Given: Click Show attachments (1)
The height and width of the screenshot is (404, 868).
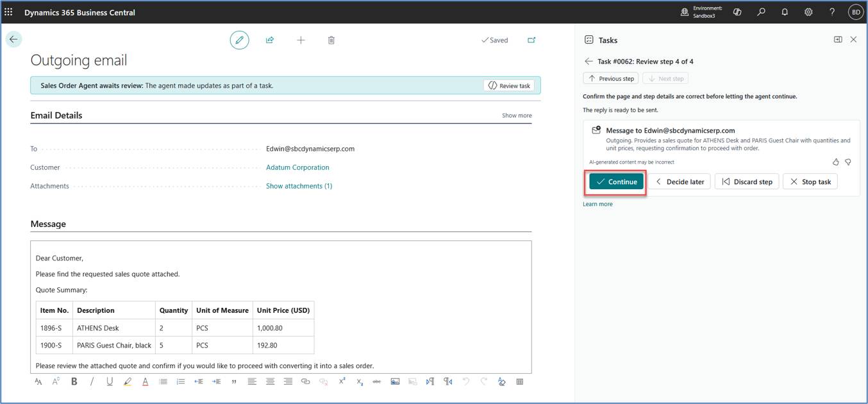Looking at the screenshot, I should point(299,186).
